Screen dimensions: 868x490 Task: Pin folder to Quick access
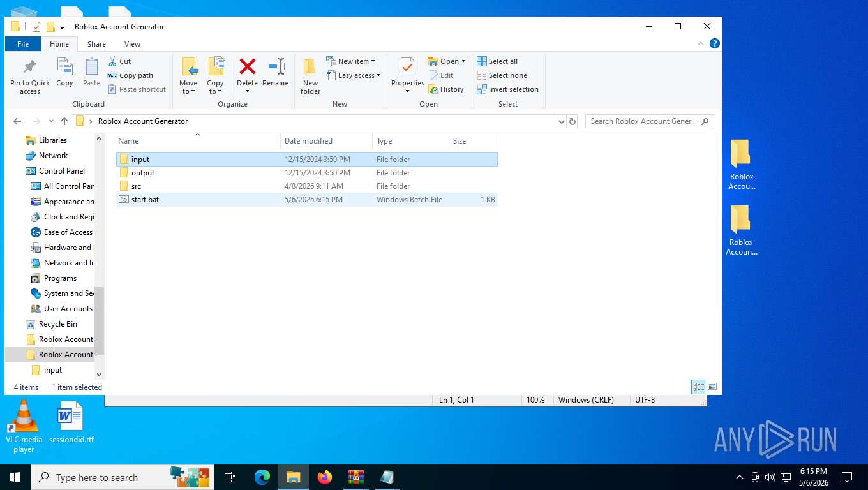click(29, 77)
